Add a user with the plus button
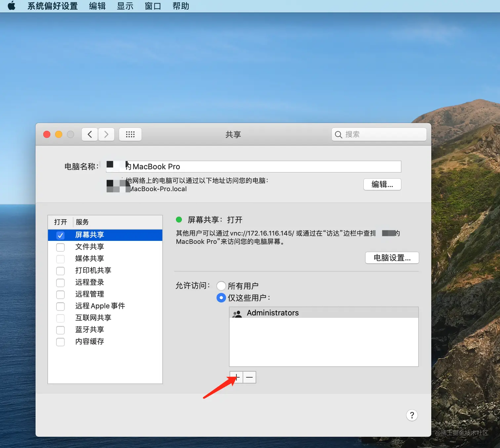This screenshot has width=500, height=448. coord(236,377)
